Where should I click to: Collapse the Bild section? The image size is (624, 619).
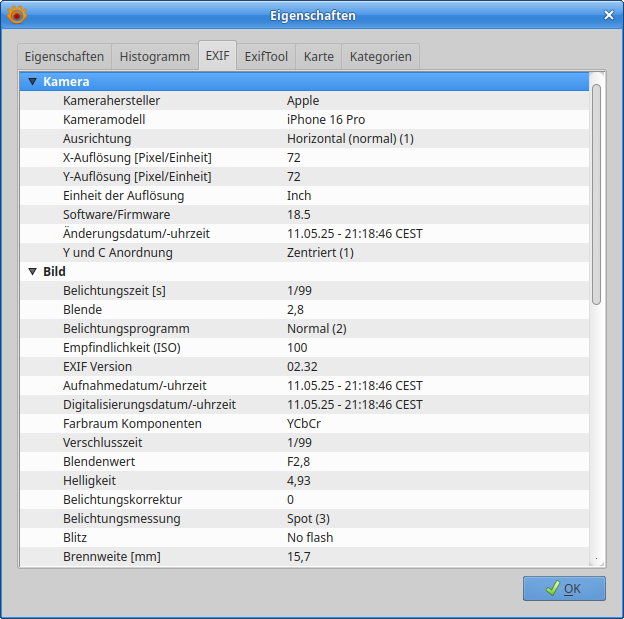(32, 272)
